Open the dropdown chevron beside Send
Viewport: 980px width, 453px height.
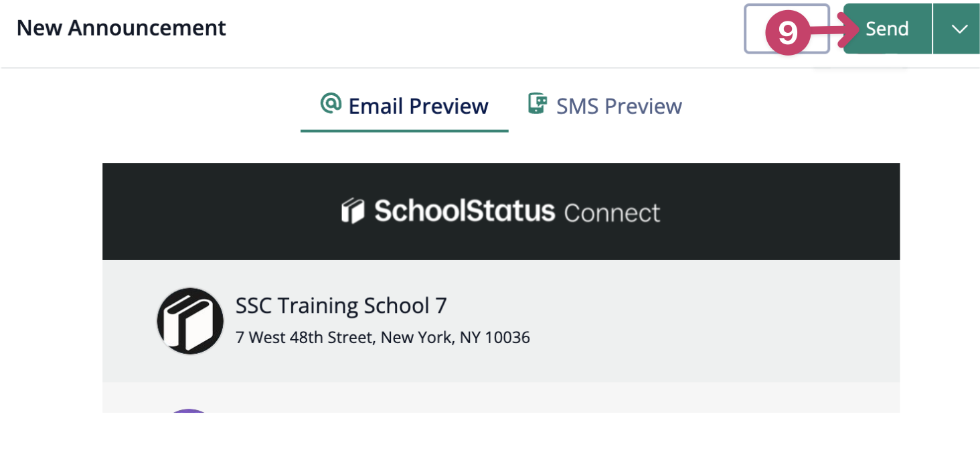(x=959, y=29)
